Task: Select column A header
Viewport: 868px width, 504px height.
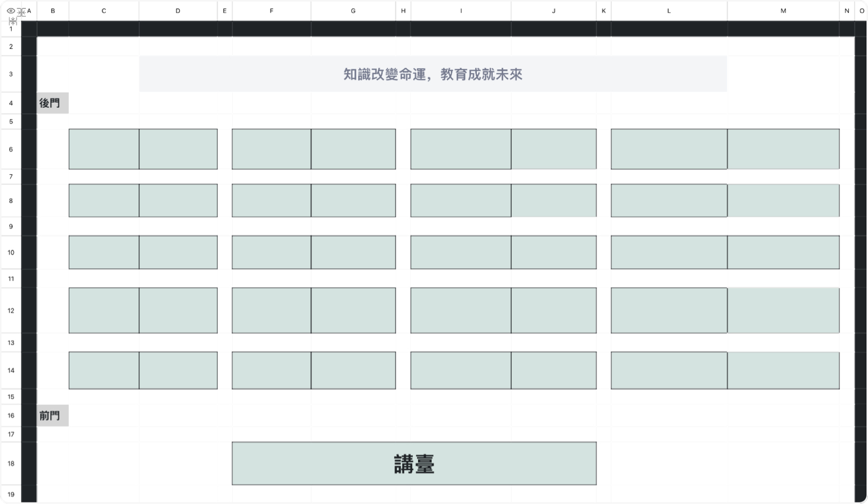Action: point(29,11)
